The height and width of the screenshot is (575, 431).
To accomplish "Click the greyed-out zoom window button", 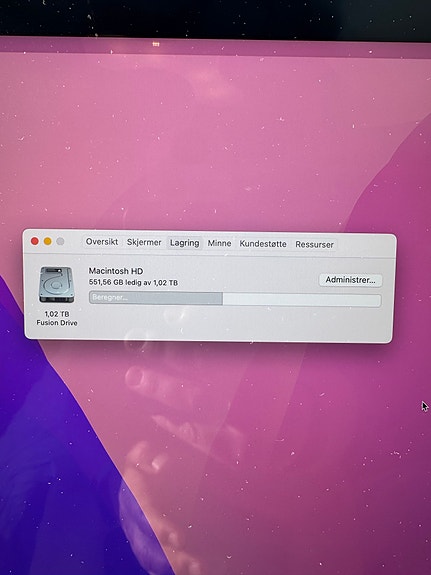I will coord(61,241).
